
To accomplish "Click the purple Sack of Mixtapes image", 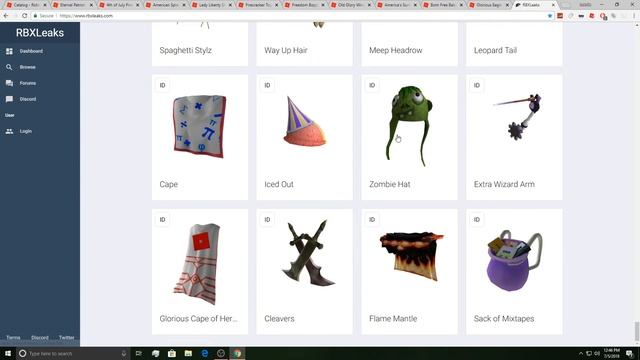I will point(515,260).
